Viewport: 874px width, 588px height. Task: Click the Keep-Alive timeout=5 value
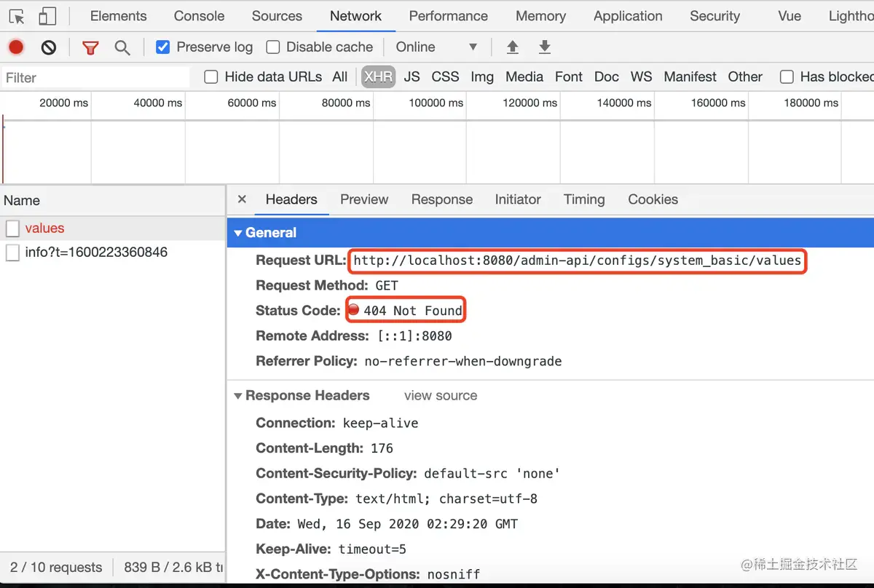[372, 549]
